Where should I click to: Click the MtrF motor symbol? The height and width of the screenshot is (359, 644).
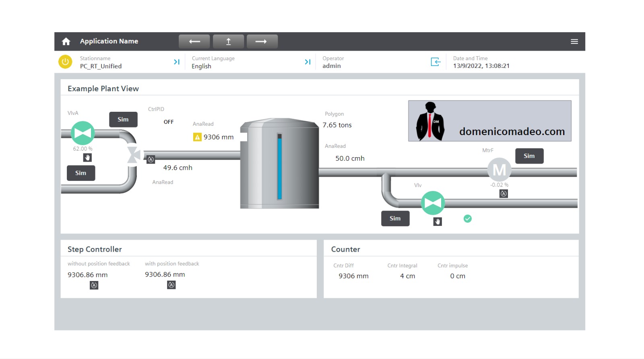point(499,170)
